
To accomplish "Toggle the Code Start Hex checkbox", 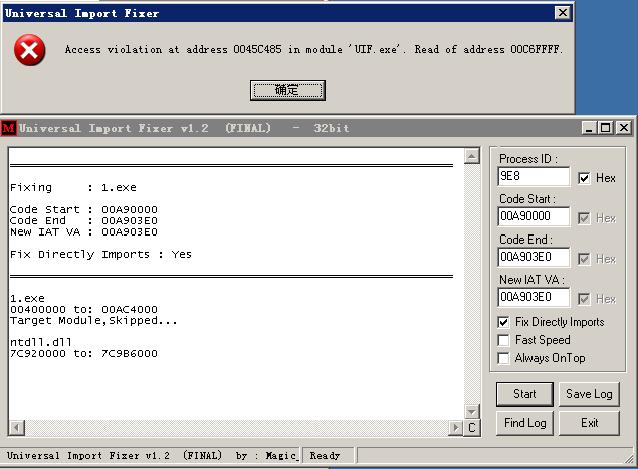I will [584, 218].
